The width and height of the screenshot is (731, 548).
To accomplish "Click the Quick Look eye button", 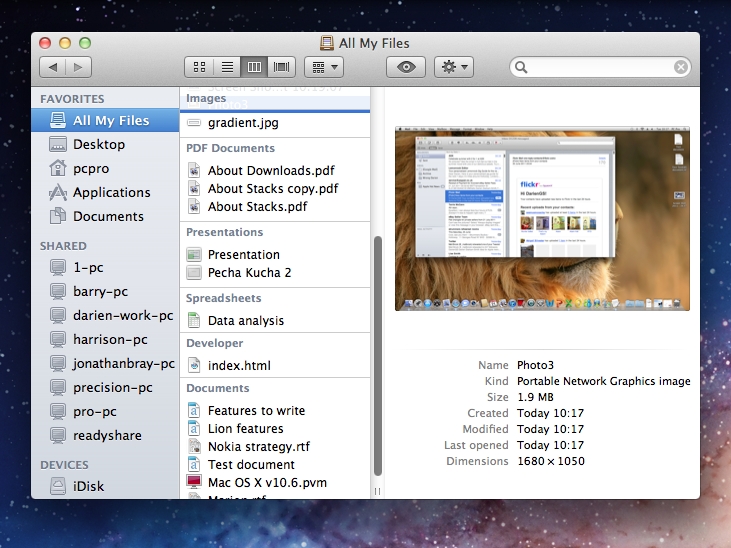I will pyautogui.click(x=406, y=67).
